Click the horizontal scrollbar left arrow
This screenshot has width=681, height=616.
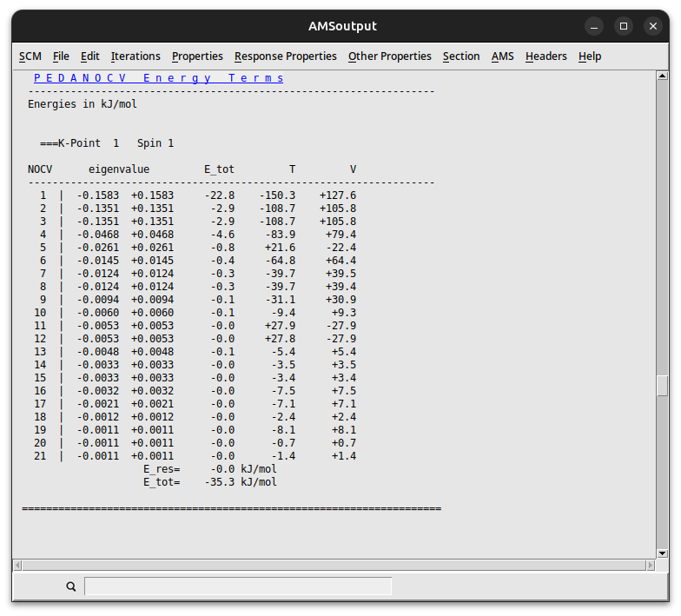(17, 565)
